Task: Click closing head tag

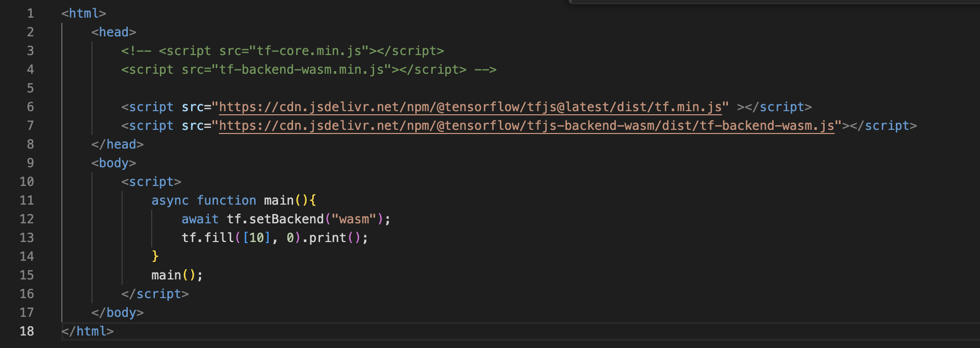Action: tap(117, 144)
